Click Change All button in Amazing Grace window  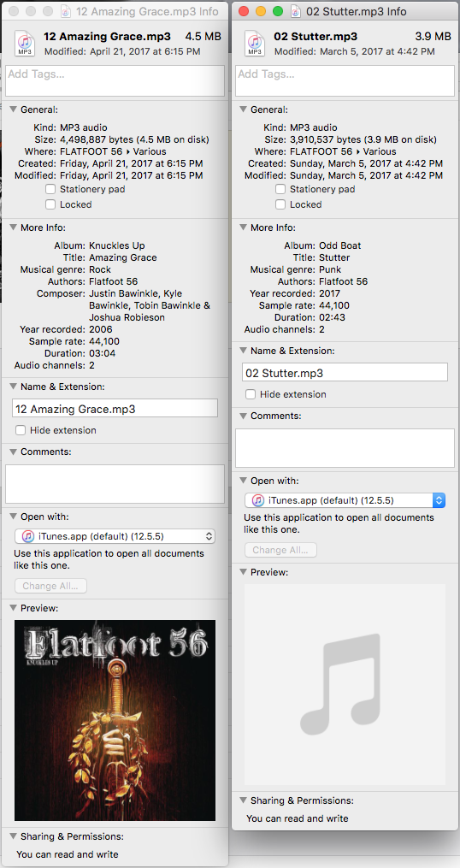tap(50, 586)
